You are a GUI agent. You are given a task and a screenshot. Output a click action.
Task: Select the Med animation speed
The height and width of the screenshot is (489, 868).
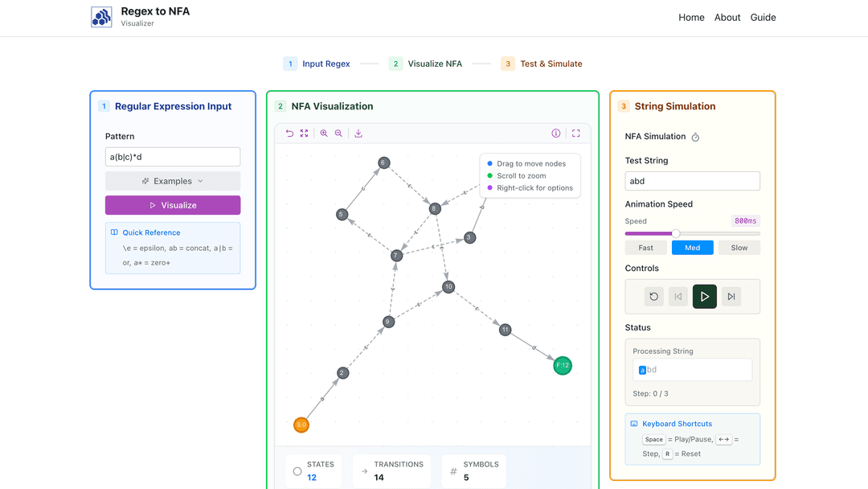(x=692, y=248)
